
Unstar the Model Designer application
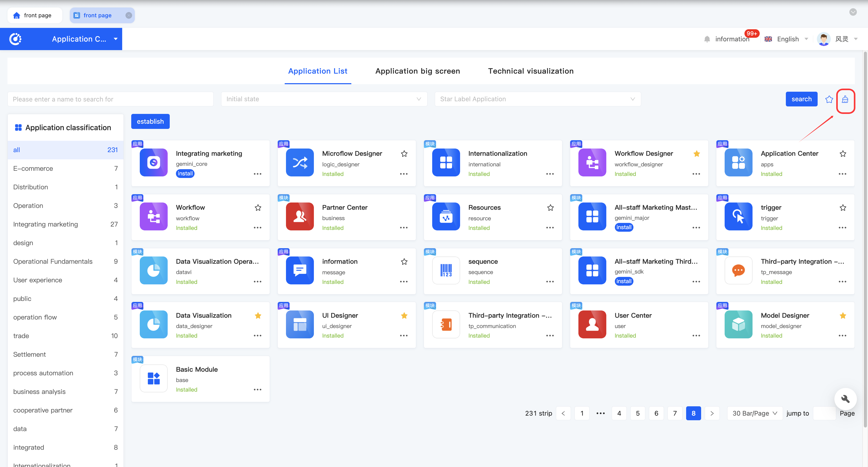843,315
